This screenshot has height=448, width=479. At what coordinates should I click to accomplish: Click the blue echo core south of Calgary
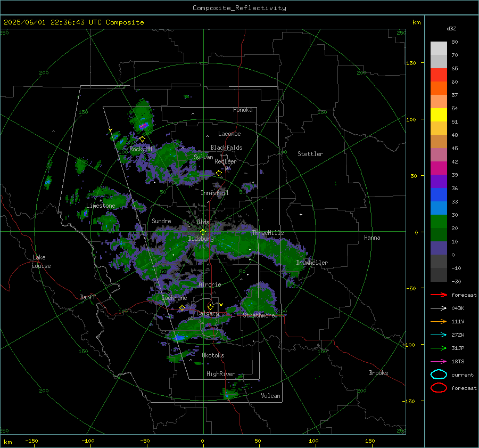click(x=178, y=338)
